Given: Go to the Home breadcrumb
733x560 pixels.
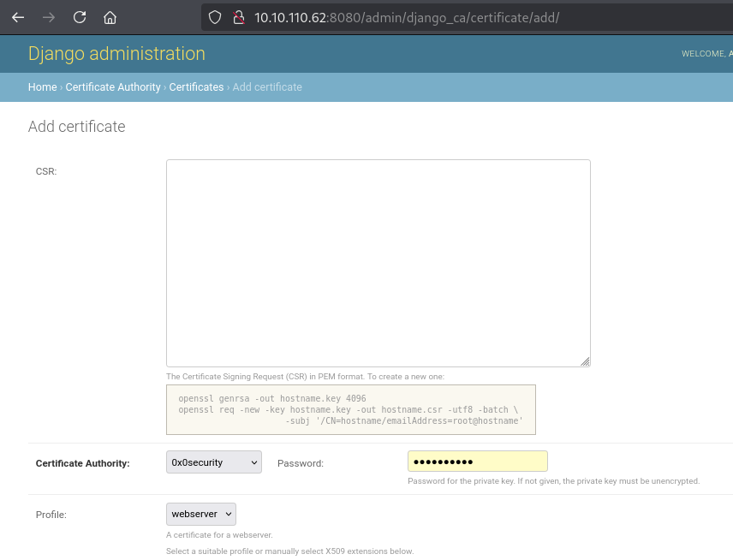Looking at the screenshot, I should [42, 87].
